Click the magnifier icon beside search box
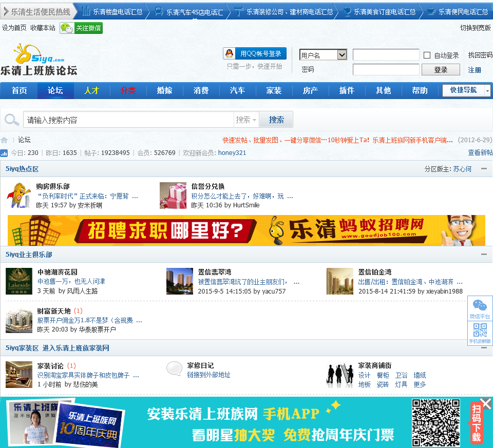Image resolution: width=493 pixels, height=448 pixels. point(12,120)
